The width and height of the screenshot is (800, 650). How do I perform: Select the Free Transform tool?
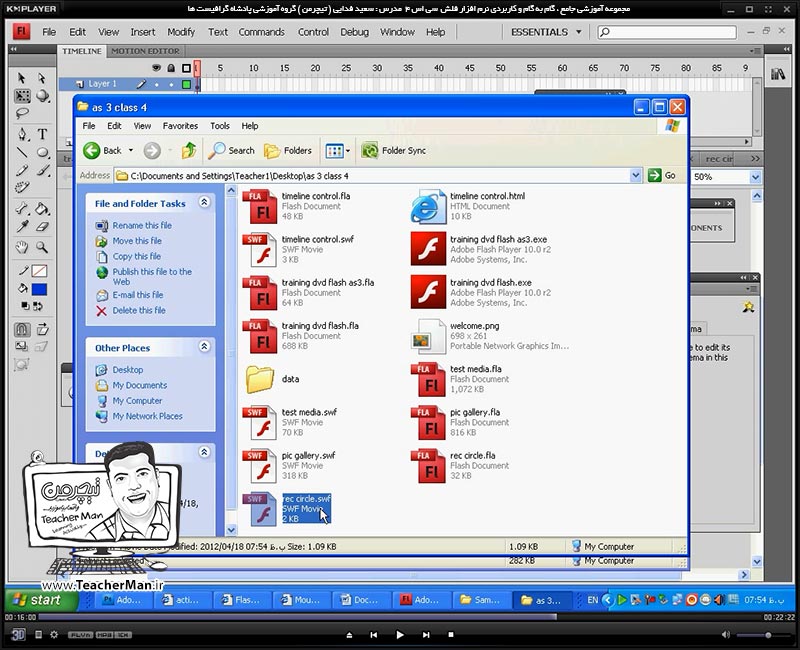tap(22, 96)
